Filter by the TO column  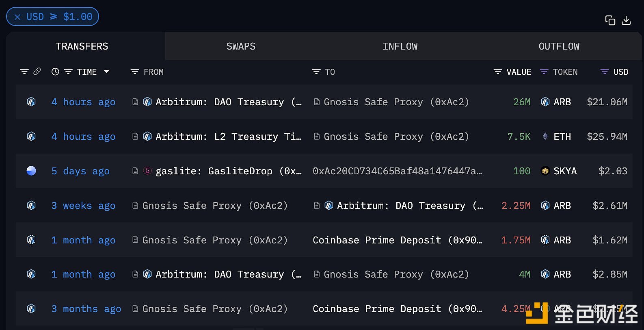click(x=316, y=72)
